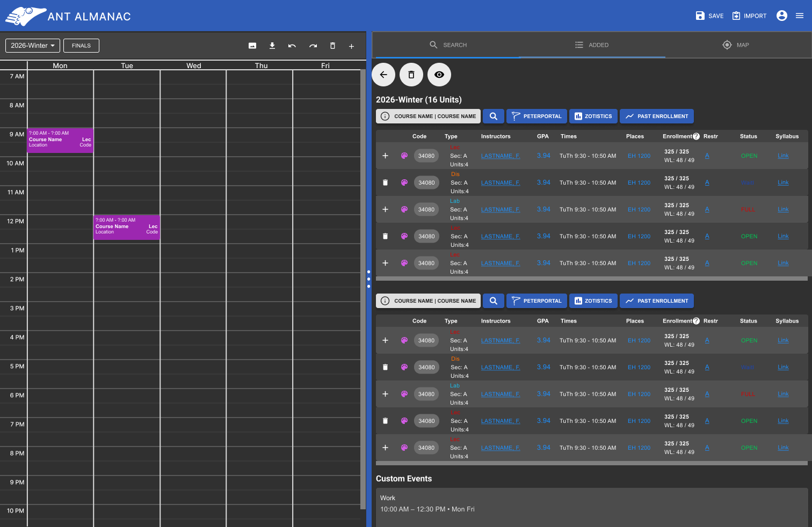Click FULL status in Lab row, first course section
812x527 pixels.
(x=748, y=210)
